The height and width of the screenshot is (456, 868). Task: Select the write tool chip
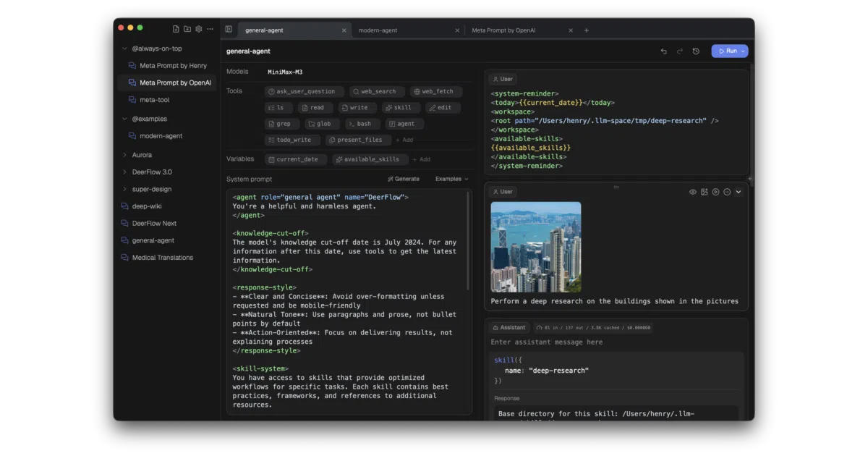(357, 108)
